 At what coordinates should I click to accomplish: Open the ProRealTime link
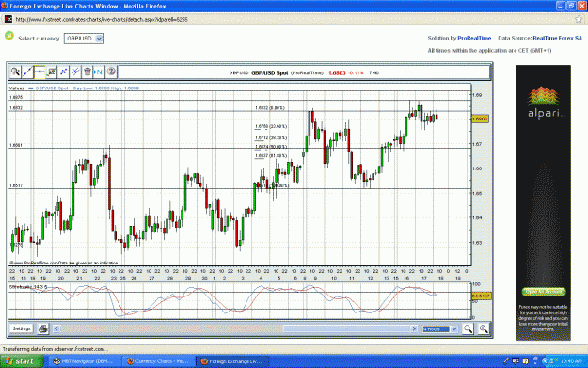tap(474, 38)
